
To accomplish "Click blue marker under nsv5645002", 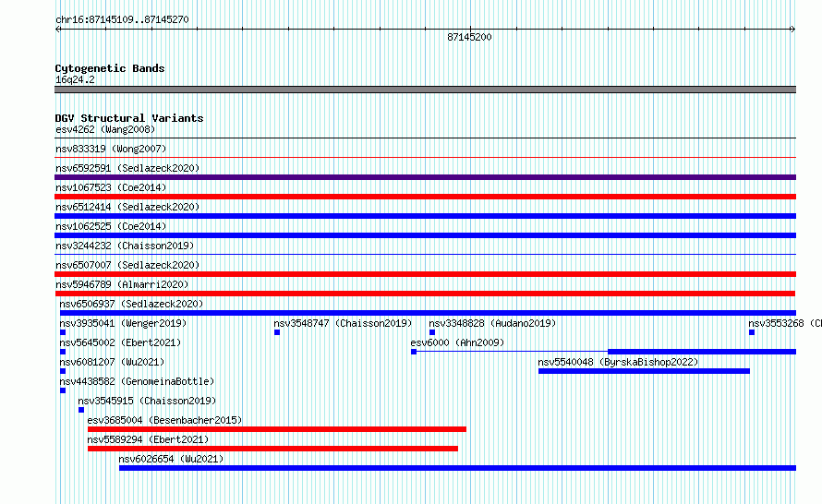I will pos(63,352).
